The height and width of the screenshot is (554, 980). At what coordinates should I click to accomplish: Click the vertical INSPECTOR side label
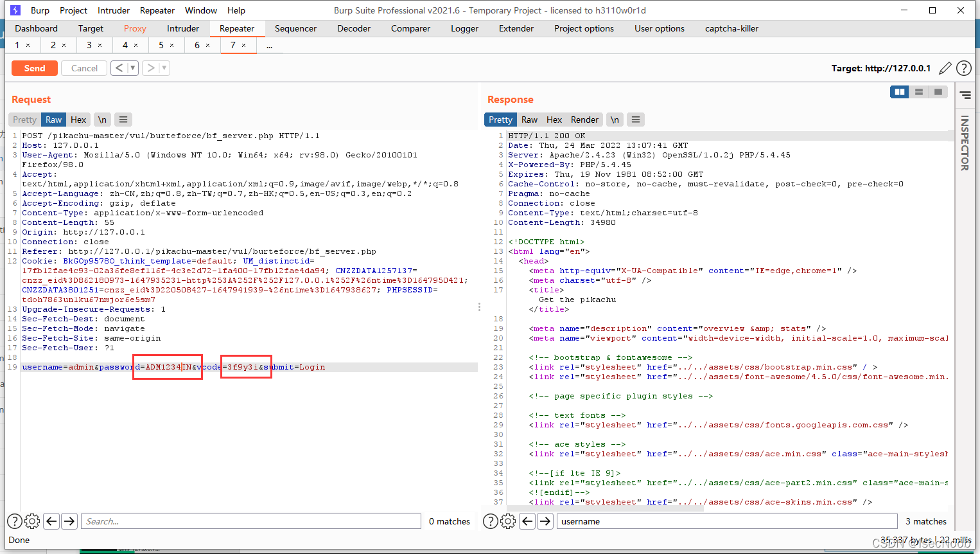tap(965, 143)
